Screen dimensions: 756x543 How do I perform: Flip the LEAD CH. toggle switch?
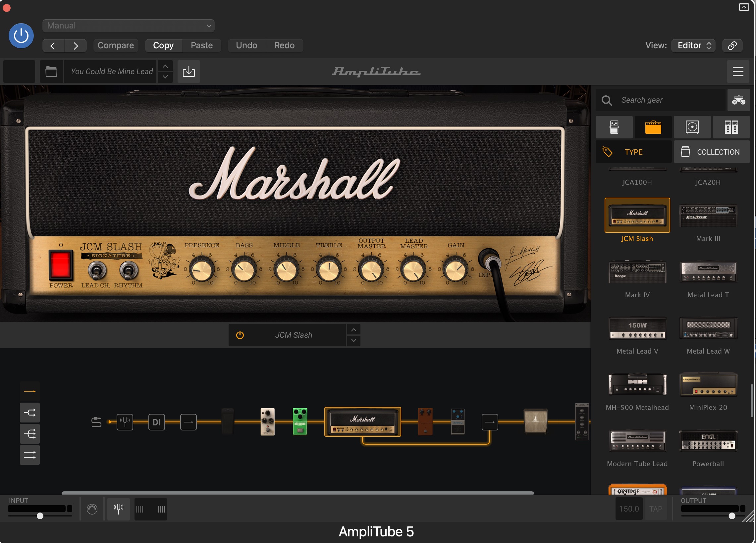click(x=97, y=271)
